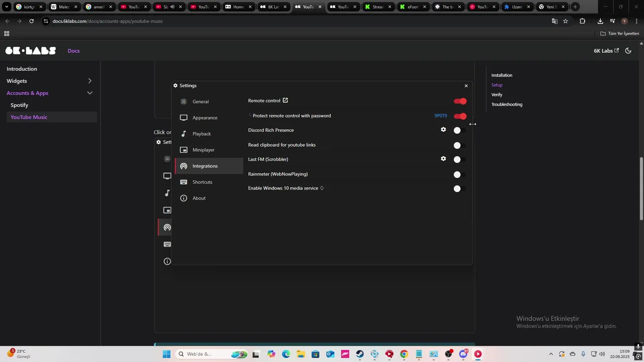Jump to Troubleshooting section
This screenshot has width=644, height=362.
507,105
